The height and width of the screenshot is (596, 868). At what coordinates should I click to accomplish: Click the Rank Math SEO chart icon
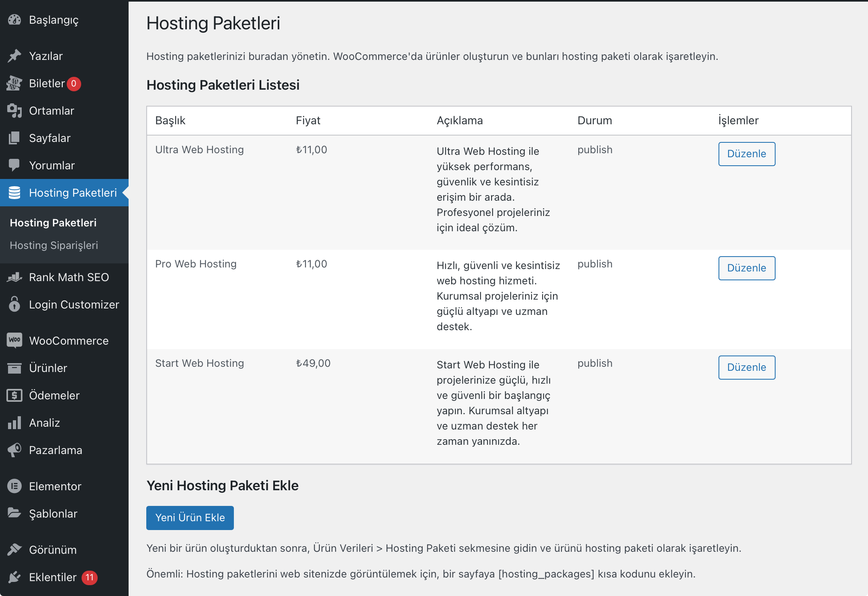tap(14, 277)
